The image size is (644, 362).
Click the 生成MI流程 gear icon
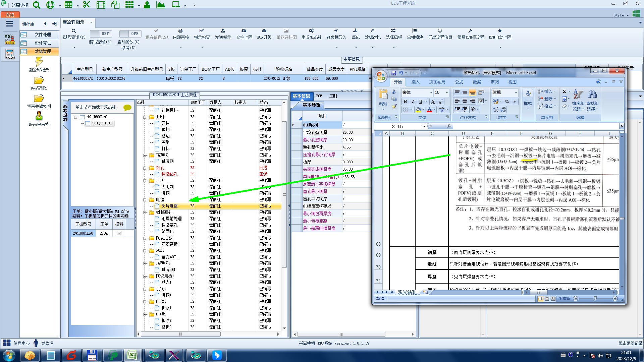pyautogui.click(x=311, y=31)
